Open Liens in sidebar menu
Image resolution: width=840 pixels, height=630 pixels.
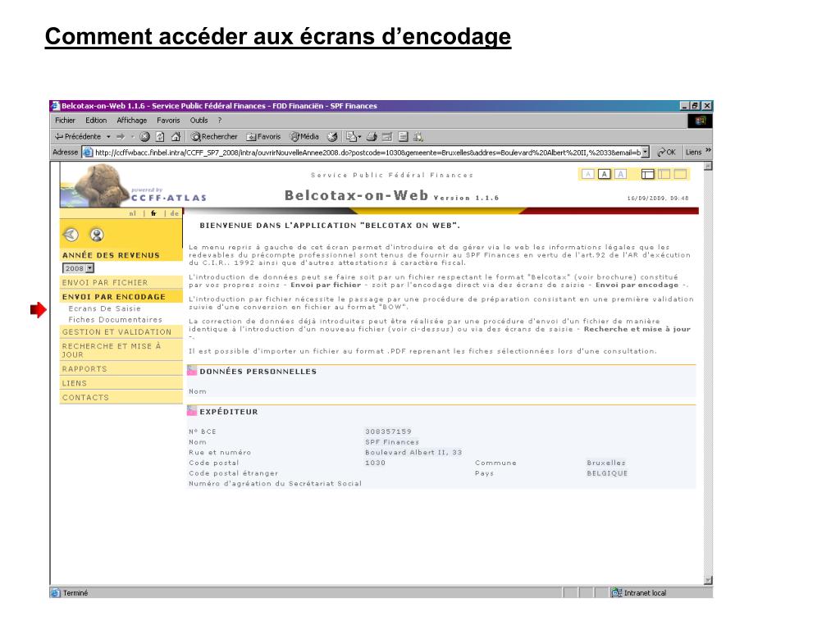tap(121, 383)
